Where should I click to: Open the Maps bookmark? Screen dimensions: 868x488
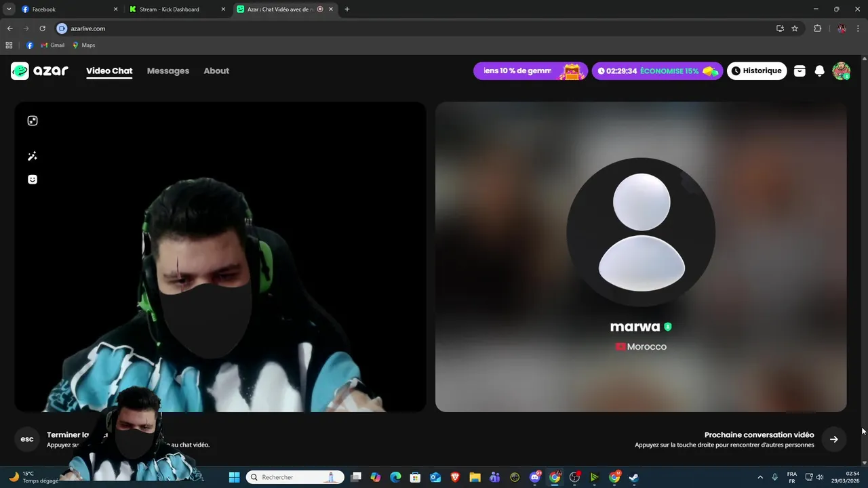[84, 45]
